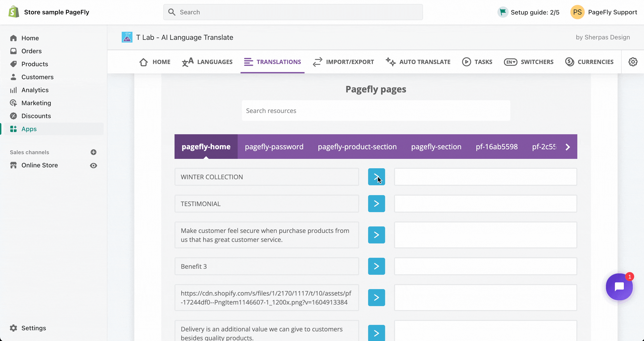Click translation field for 'Make customer feel secure'

click(x=486, y=235)
